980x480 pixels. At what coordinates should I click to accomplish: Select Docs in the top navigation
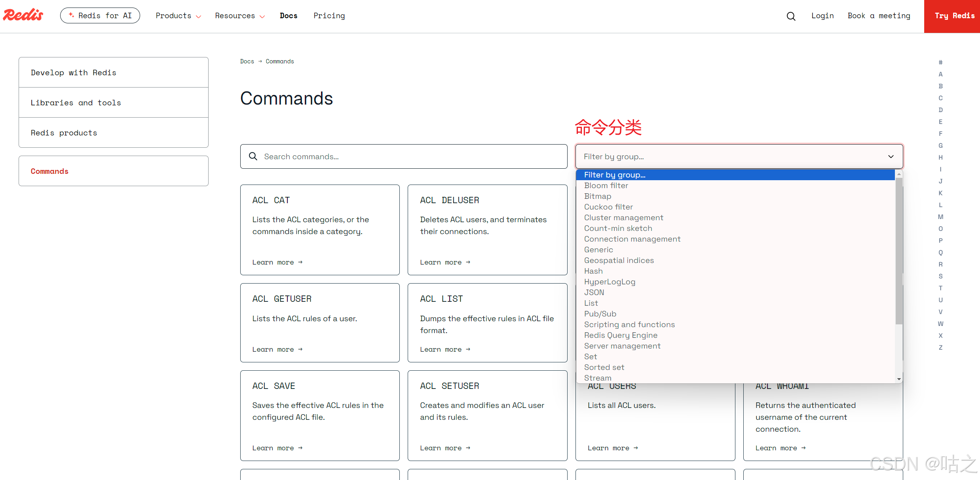(289, 15)
